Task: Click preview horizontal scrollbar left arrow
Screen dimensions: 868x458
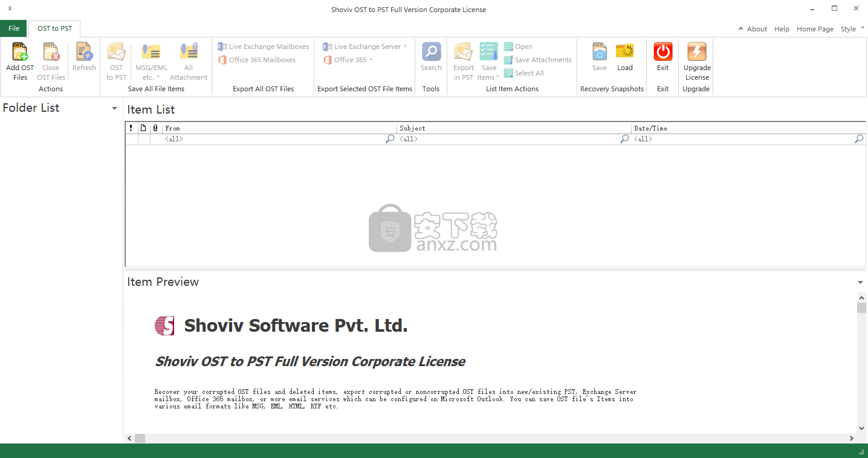Action: coord(129,438)
